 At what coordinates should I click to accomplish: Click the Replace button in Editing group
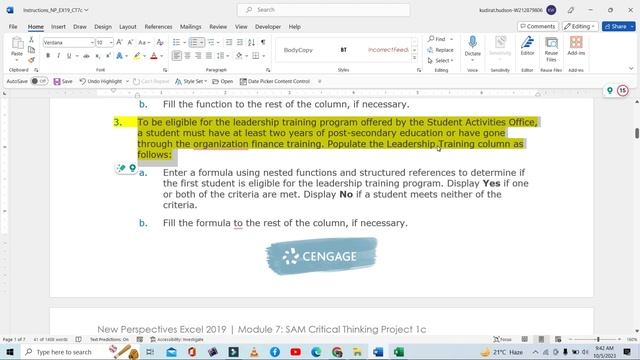440,50
